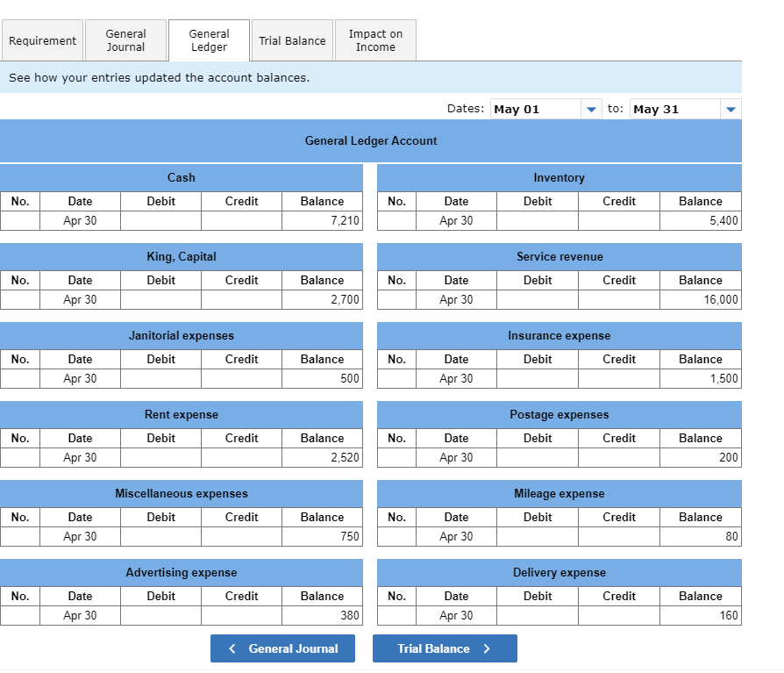Click the Apr 30 date in Cash table
The height and width of the screenshot is (673, 784).
[x=80, y=220]
